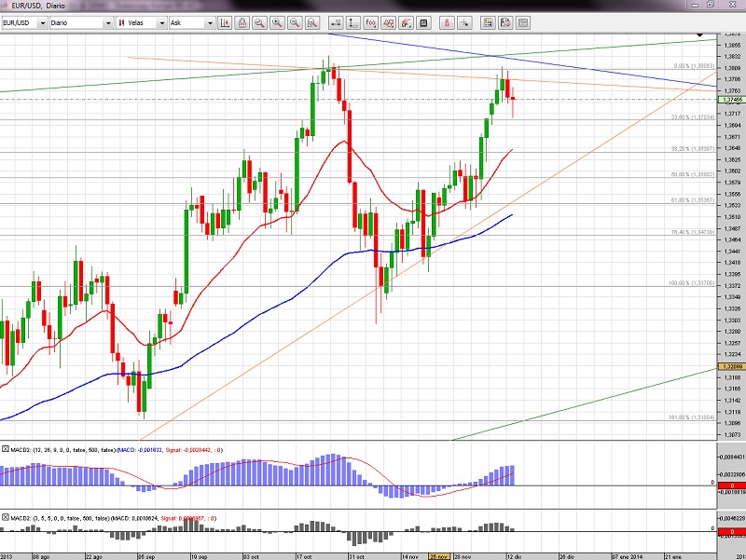Close the MACD2 (3, 5, 5) indicator box

6,516
